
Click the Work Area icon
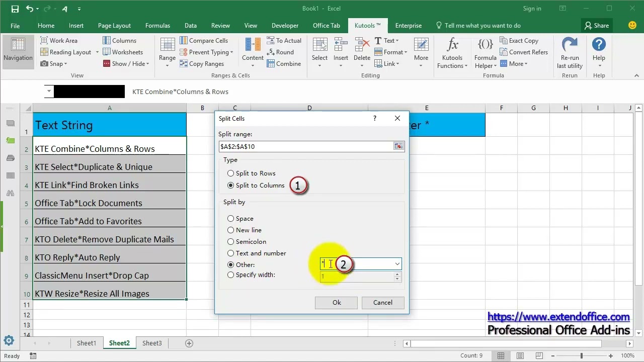(x=44, y=41)
